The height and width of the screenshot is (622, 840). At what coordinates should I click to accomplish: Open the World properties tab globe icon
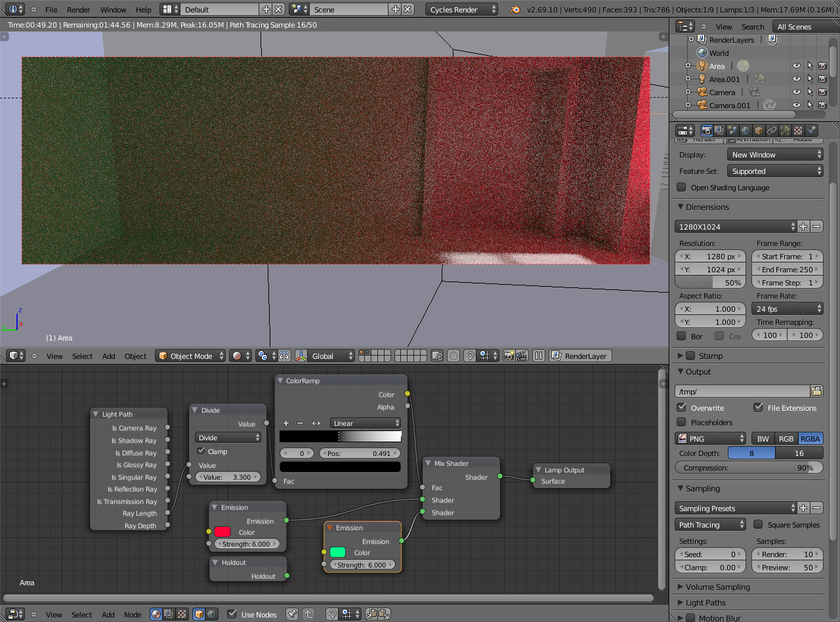pyautogui.click(x=745, y=131)
